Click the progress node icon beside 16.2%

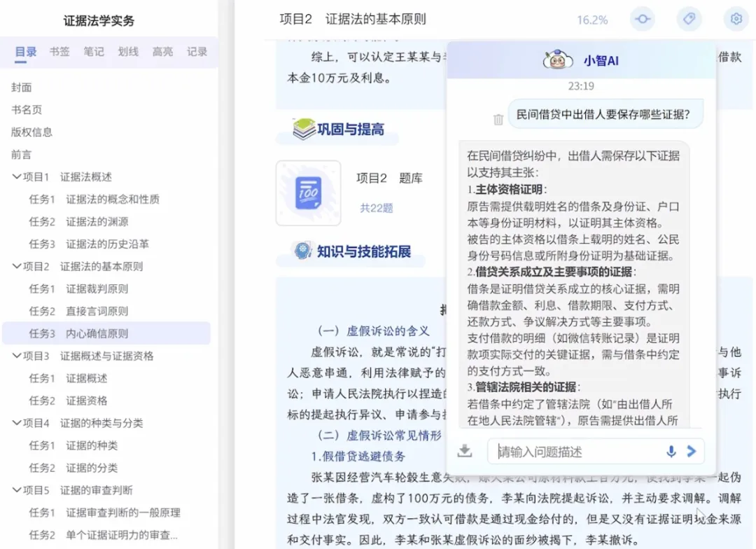point(642,20)
